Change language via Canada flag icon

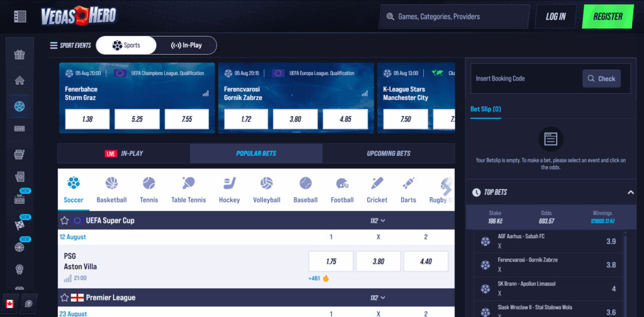click(x=10, y=304)
